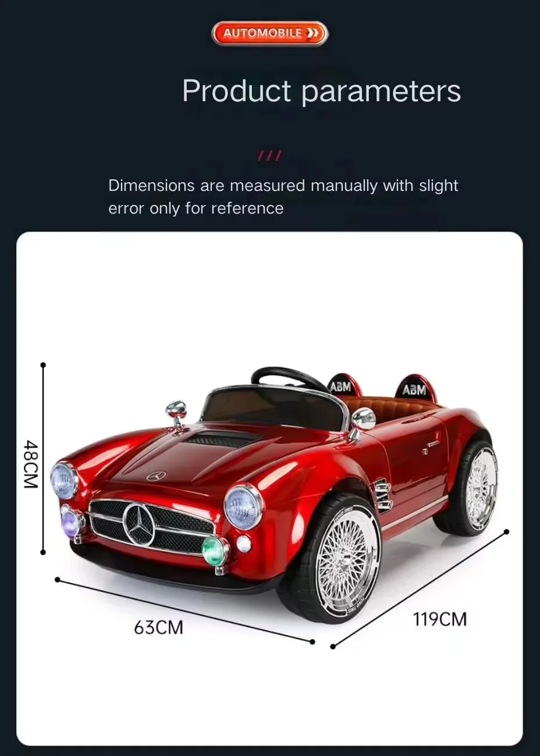Click the car's steering wheel

pos(289,379)
